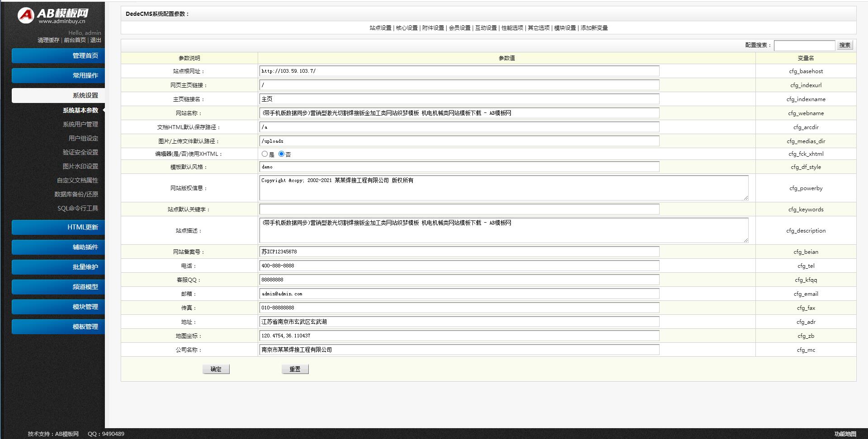Image resolution: width=868 pixels, height=439 pixels.
Task: Open 用户组设定 in sidebar
Action: [x=83, y=138]
